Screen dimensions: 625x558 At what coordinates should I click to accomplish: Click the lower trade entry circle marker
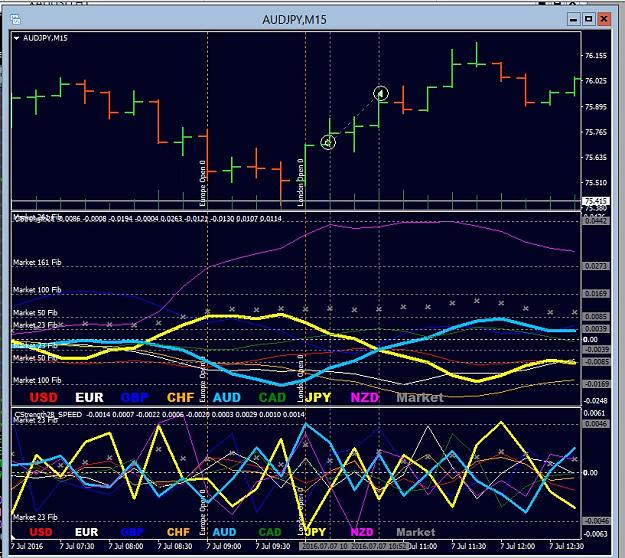pos(328,142)
